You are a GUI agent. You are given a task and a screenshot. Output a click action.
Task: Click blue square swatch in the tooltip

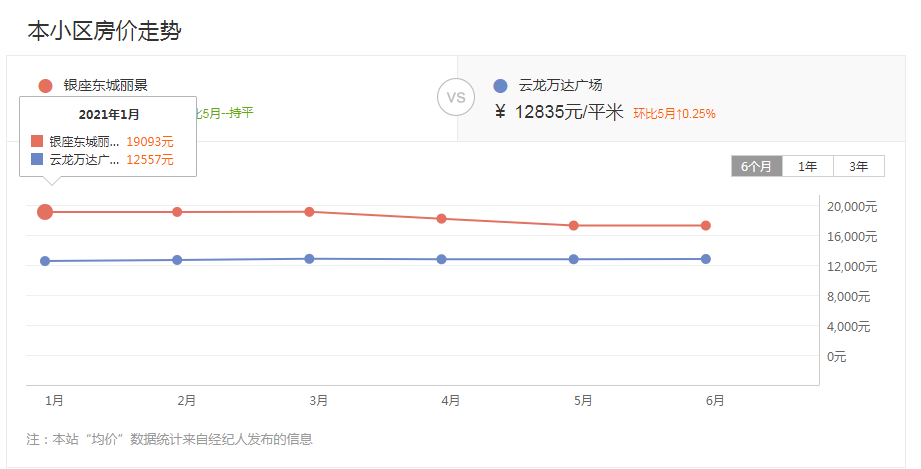coord(37,159)
